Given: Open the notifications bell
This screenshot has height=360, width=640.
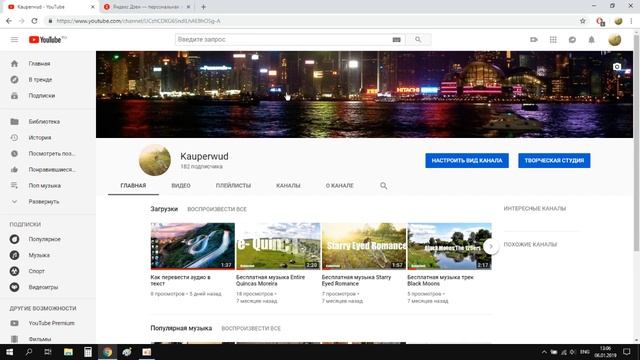Looking at the screenshot, I should click(x=591, y=40).
